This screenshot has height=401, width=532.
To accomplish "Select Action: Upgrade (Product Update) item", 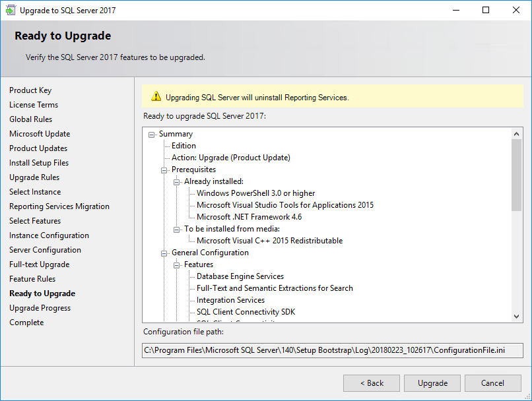I will 231,158.
